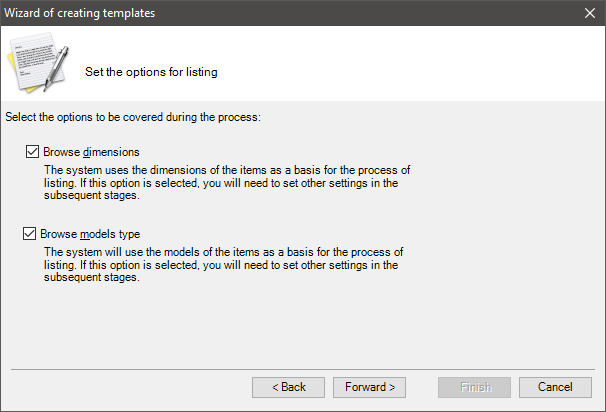The width and height of the screenshot is (606, 412).
Task: Click the pen on the wizard icon
Action: coord(56,68)
